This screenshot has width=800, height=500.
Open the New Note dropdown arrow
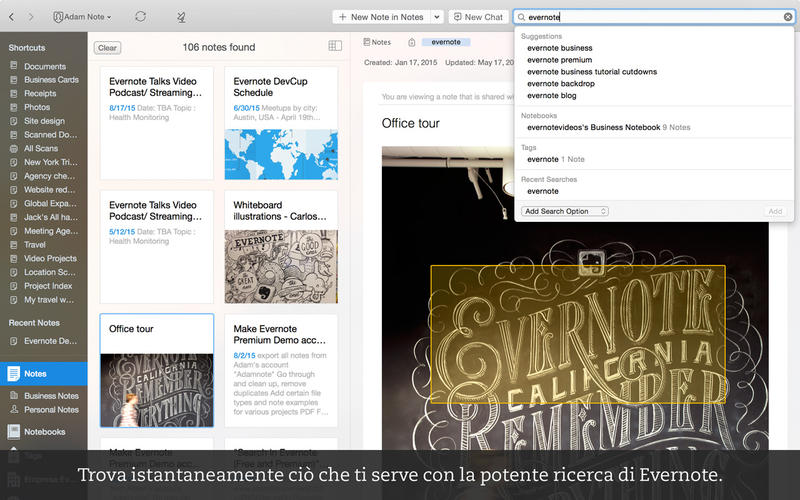coord(437,17)
